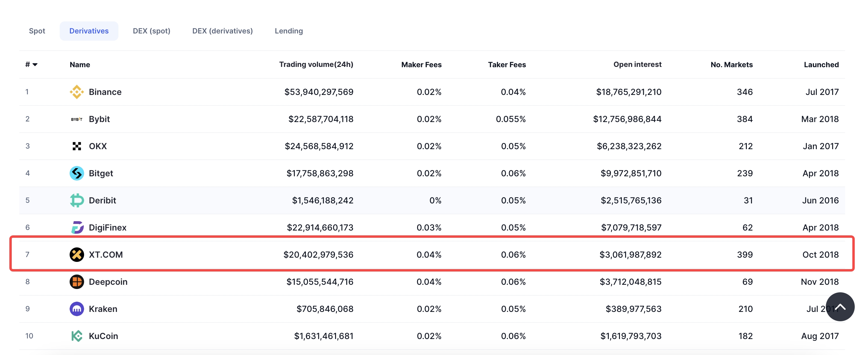Click XT.COM open interest $3,061,987,892
This screenshot has height=355, width=868.
coord(631,255)
